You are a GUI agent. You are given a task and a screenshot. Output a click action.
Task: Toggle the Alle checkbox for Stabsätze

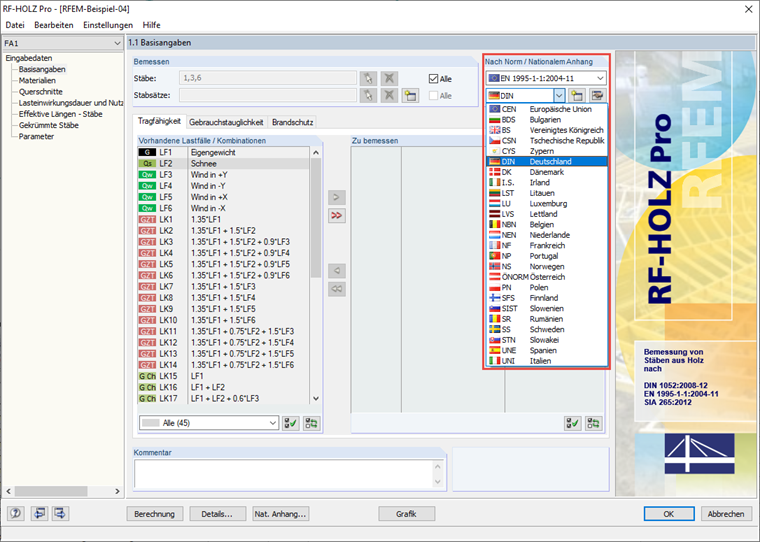(433, 96)
